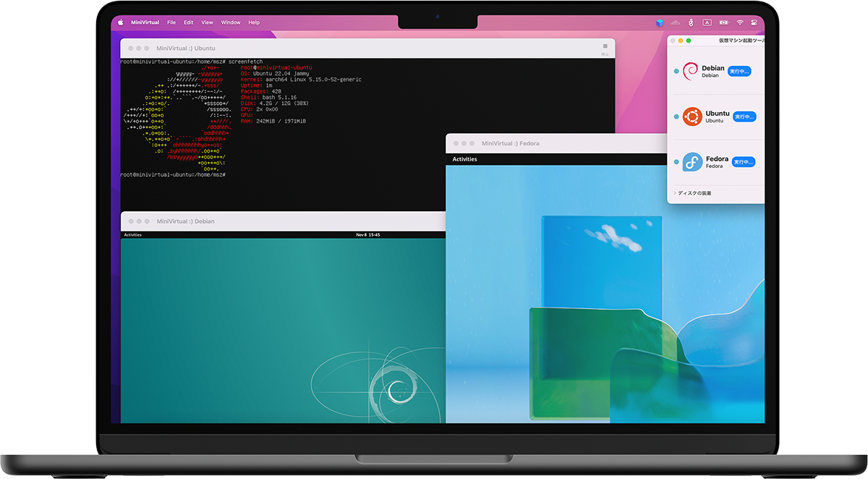Click the 仮想マシン起動ツール window title
This screenshot has height=479, width=868.
click(x=741, y=41)
